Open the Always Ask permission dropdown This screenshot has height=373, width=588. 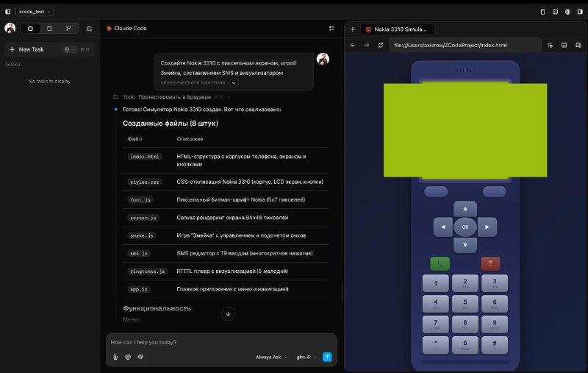(x=271, y=357)
